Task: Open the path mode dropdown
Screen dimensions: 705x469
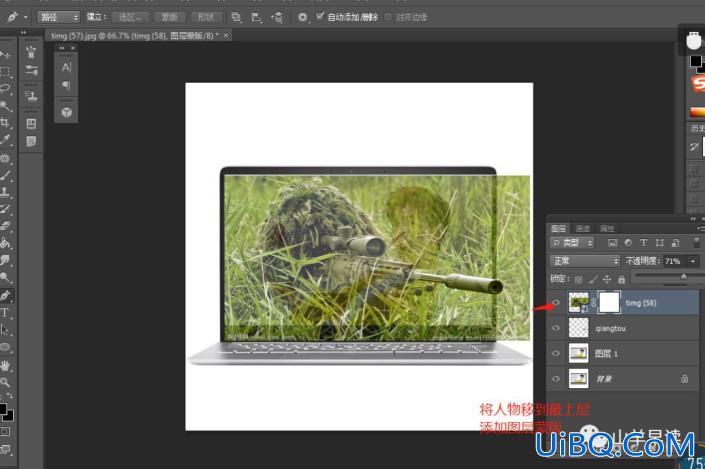Action: (x=58, y=18)
